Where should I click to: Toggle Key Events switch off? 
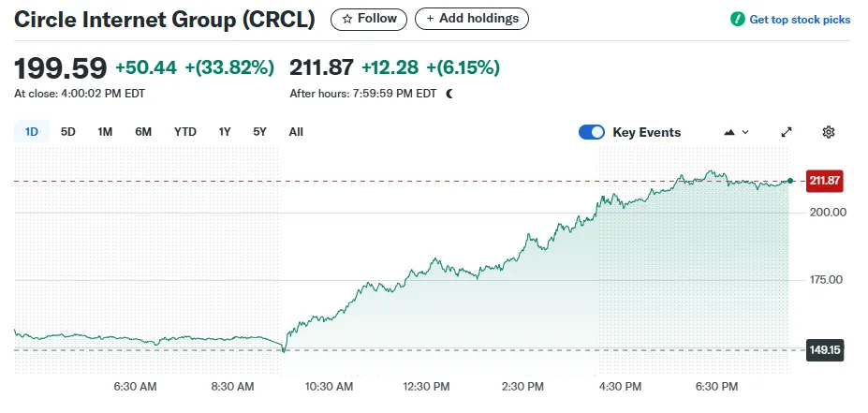click(592, 132)
